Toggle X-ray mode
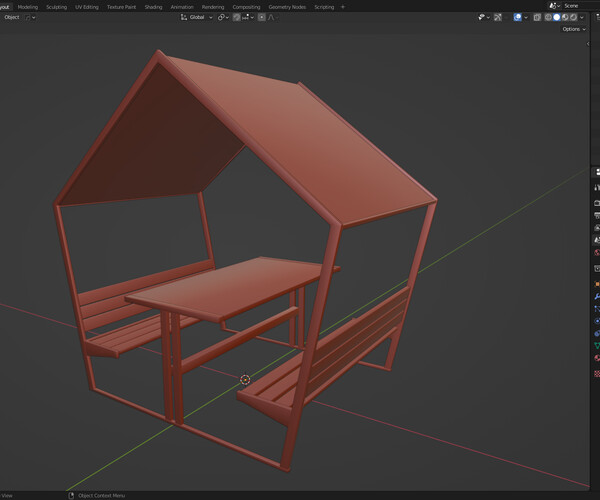 (537, 17)
